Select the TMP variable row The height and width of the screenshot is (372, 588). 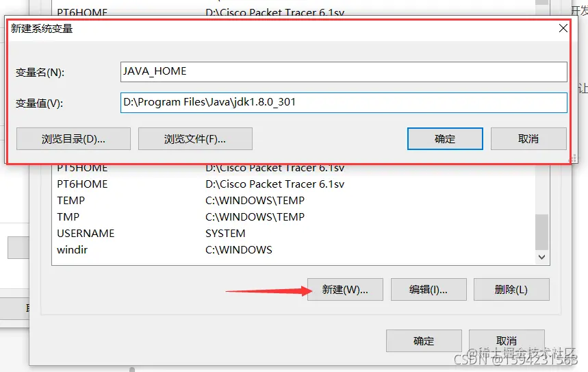(x=293, y=217)
